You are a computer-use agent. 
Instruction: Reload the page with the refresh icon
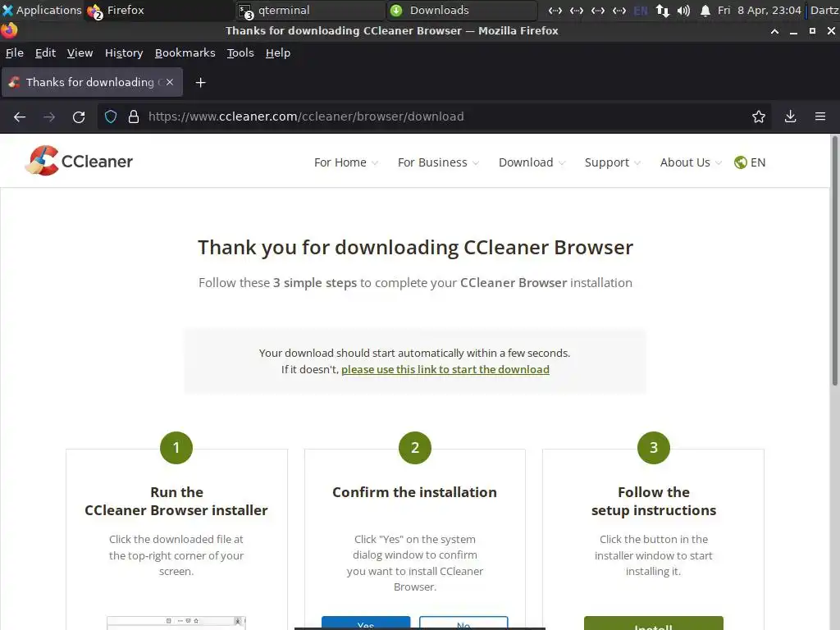point(79,116)
